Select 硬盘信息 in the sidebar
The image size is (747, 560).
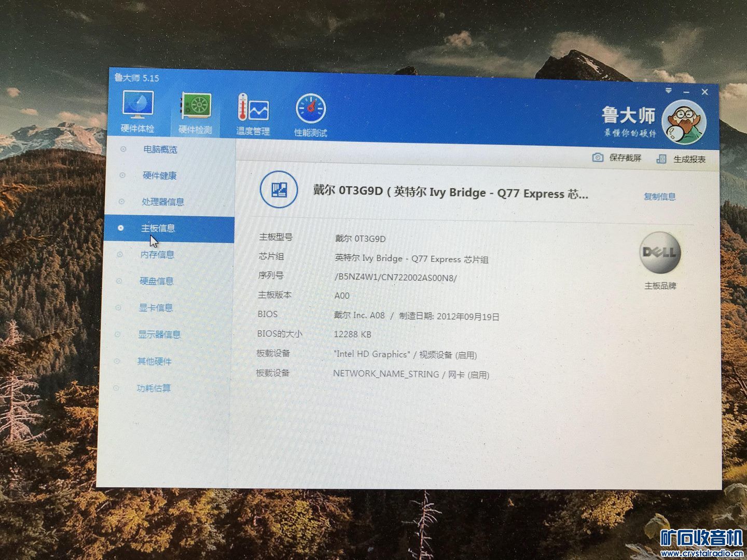tap(157, 281)
